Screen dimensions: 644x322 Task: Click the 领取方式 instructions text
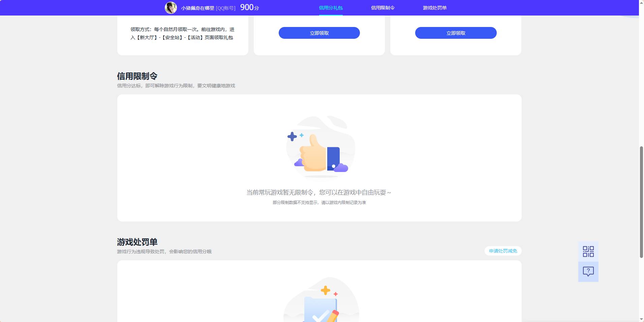(182, 33)
